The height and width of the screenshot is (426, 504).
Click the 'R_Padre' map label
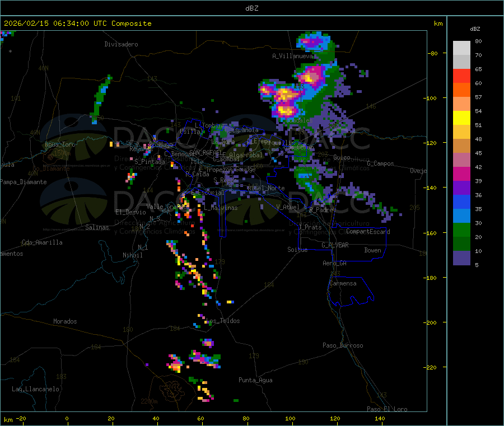tap(321, 210)
